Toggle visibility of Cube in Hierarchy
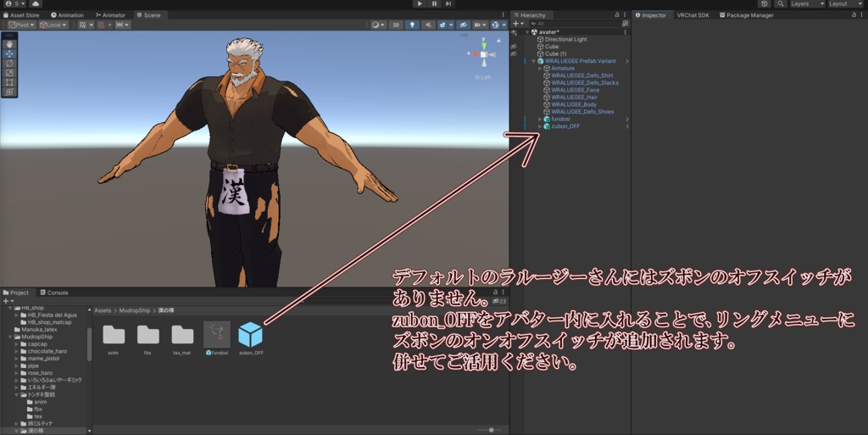Image resolution: width=868 pixels, height=435 pixels. click(513, 47)
